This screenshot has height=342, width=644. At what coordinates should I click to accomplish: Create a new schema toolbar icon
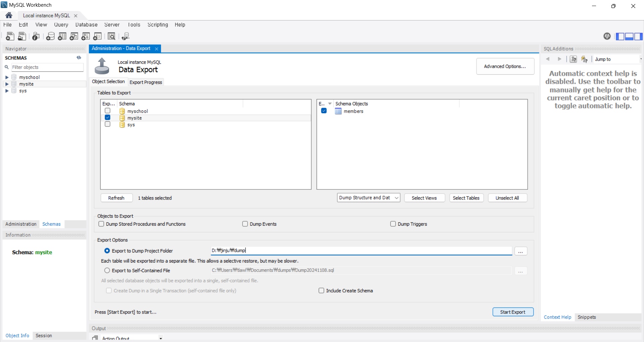[x=50, y=36]
